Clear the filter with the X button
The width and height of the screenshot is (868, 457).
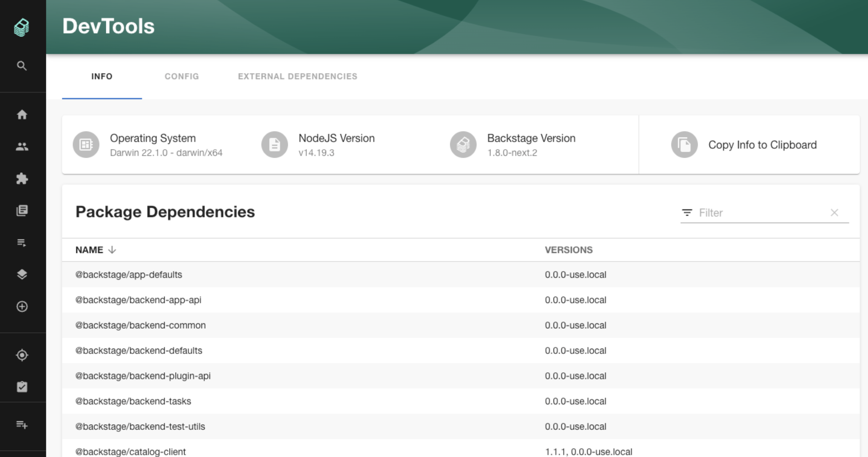coord(835,212)
